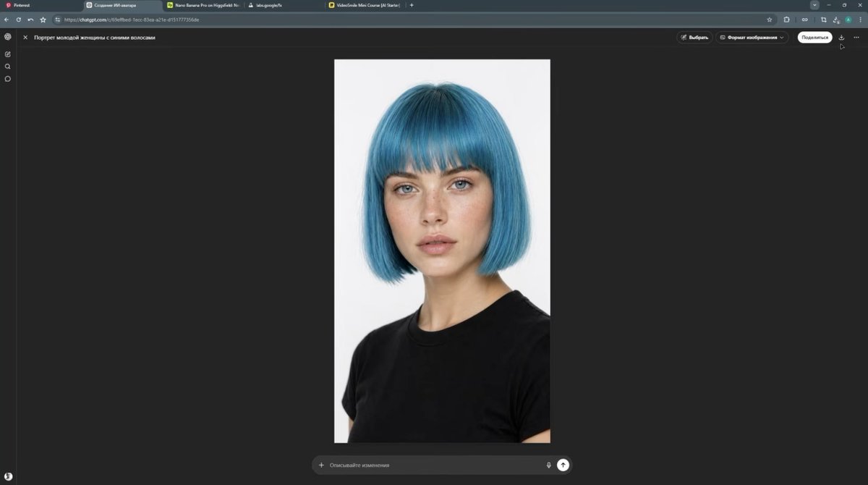This screenshot has width=868, height=485.
Task: Click the blue-haired woman portrait image
Action: pyautogui.click(x=442, y=250)
